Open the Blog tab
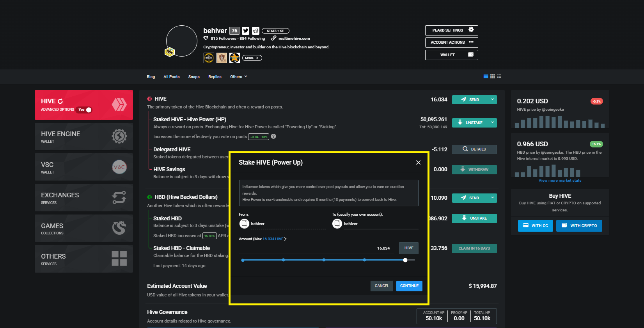 151,76
